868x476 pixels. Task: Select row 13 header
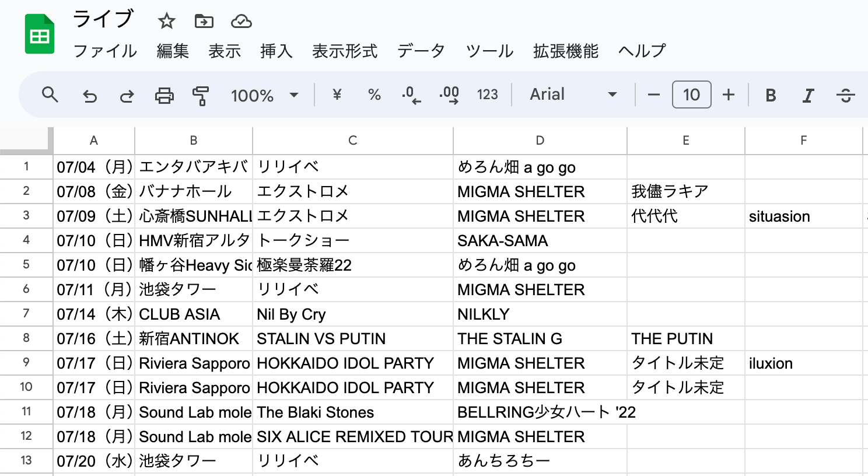[x=26, y=461]
